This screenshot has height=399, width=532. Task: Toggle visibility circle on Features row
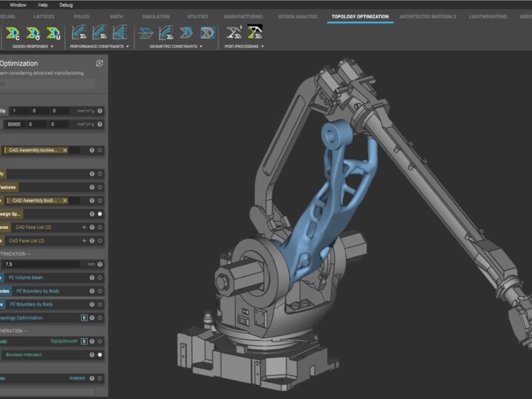[100, 187]
